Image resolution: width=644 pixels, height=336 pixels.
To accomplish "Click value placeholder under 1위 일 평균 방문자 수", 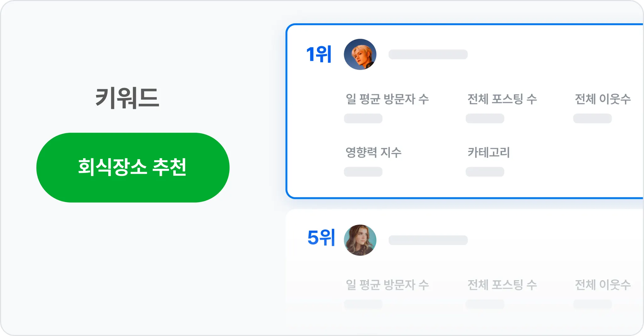I will click(363, 119).
